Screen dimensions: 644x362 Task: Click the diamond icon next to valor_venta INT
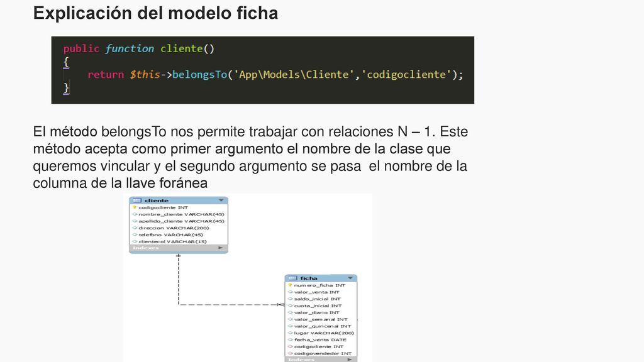pyautogui.click(x=290, y=292)
